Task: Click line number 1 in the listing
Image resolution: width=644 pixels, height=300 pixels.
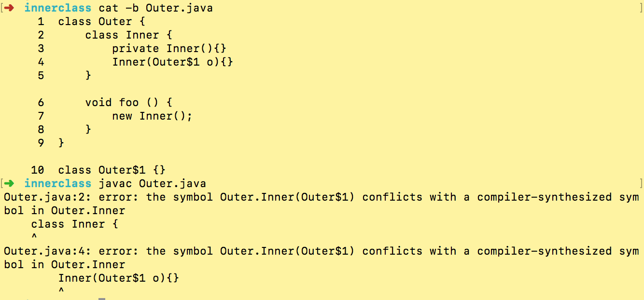Action: (x=41, y=21)
